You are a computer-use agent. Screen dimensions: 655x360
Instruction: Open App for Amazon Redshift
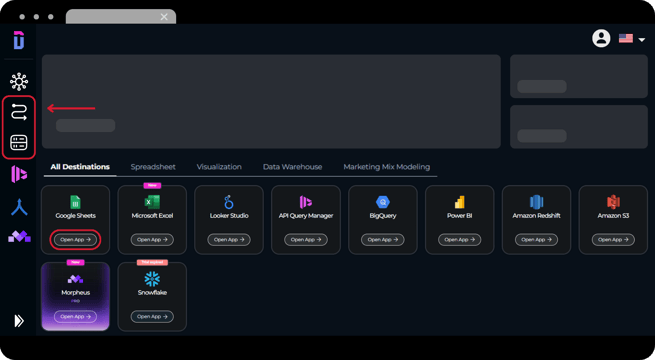click(x=536, y=240)
